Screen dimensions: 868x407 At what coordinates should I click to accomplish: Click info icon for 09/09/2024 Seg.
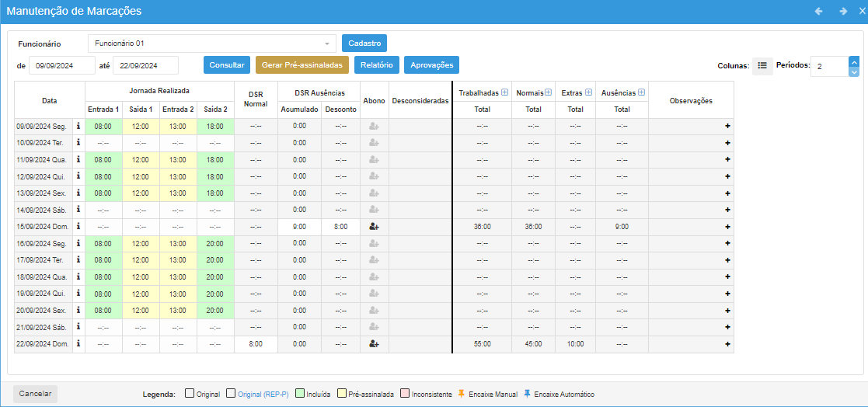point(78,126)
